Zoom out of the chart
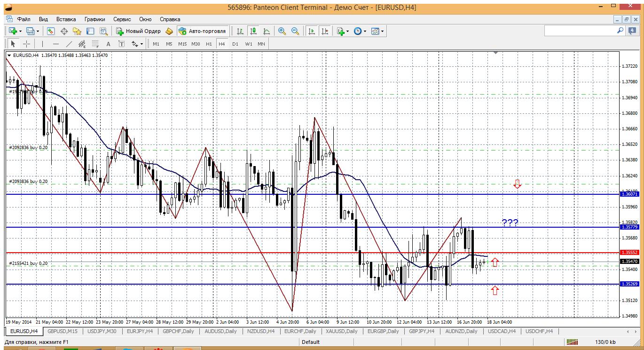Image resolution: width=644 pixels, height=350 pixels. pyautogui.click(x=295, y=31)
